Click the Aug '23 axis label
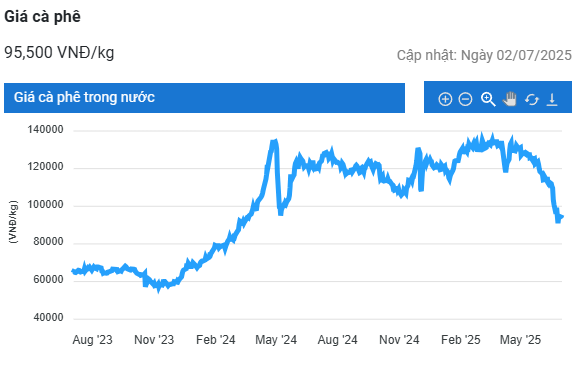This screenshot has width=582, height=366. tap(92, 340)
